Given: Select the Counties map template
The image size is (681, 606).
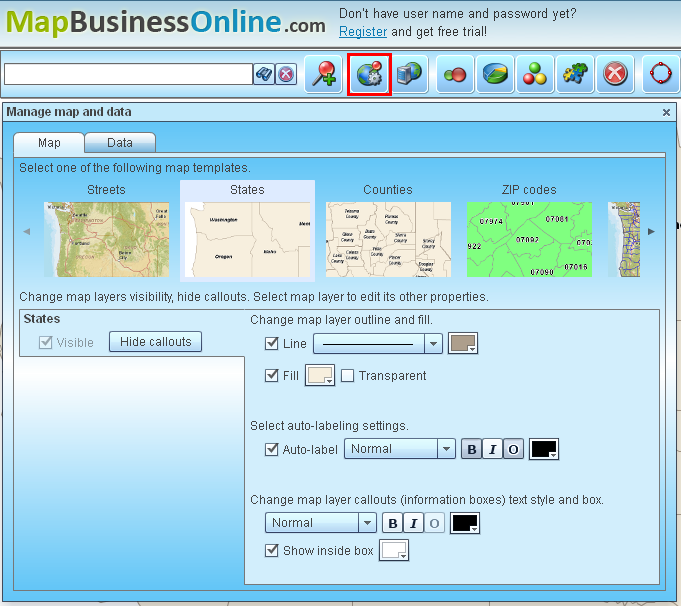Looking at the screenshot, I should pyautogui.click(x=388, y=232).
